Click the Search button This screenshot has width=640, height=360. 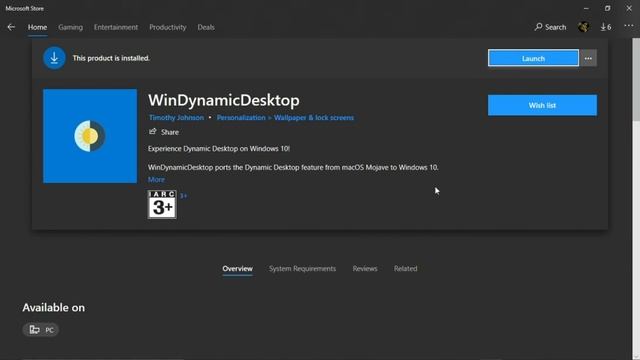tap(550, 27)
